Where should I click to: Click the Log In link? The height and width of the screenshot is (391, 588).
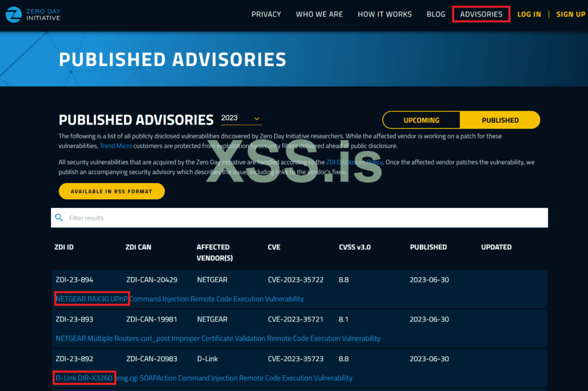(529, 14)
